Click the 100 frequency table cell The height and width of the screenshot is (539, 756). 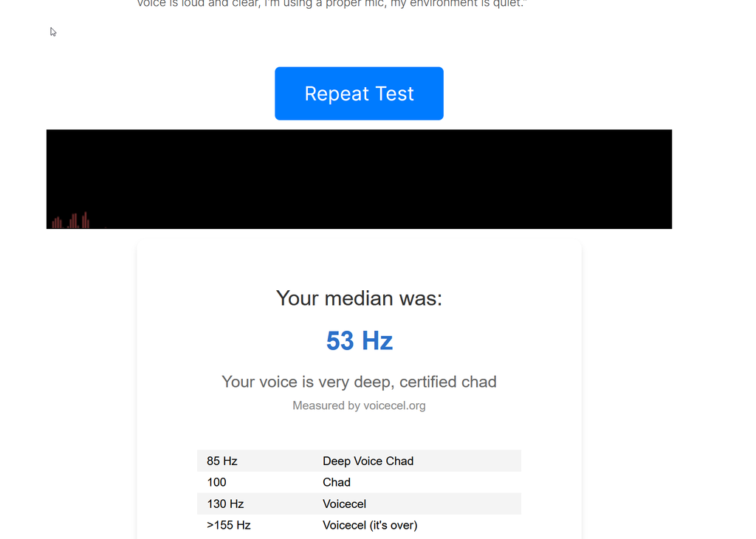(x=217, y=482)
